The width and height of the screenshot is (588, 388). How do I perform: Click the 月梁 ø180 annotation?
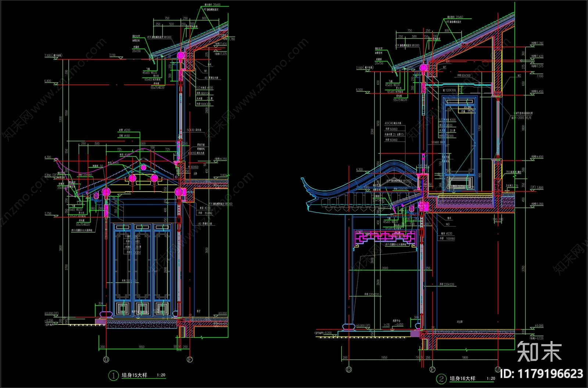[124, 135]
